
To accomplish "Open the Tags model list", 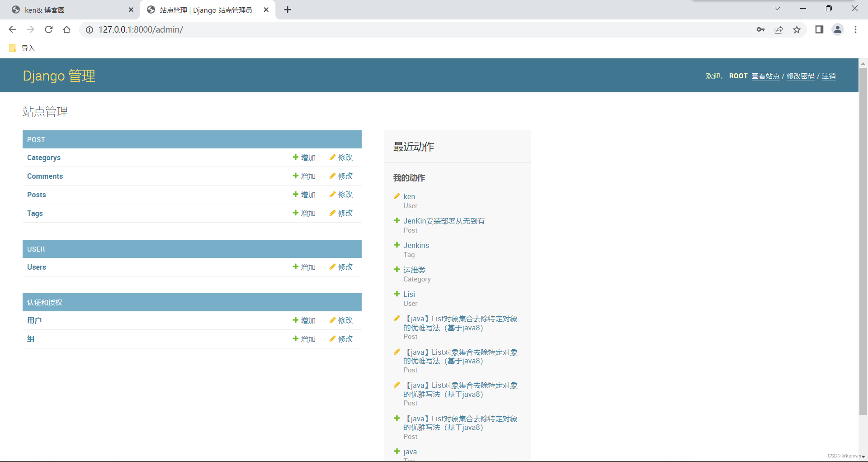I will coord(35,213).
